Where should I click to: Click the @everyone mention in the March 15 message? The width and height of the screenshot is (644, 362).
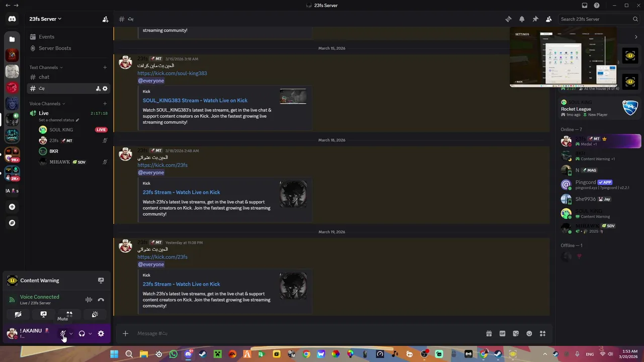pos(151,81)
